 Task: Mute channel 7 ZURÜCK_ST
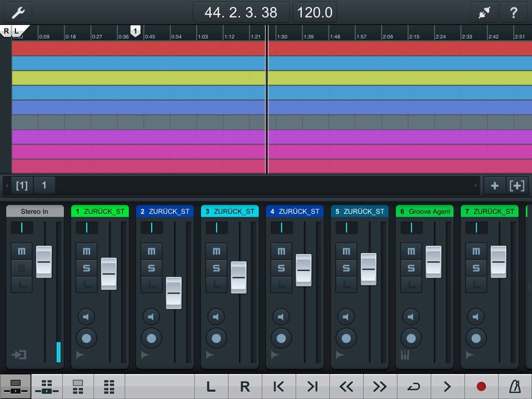pyautogui.click(x=476, y=252)
